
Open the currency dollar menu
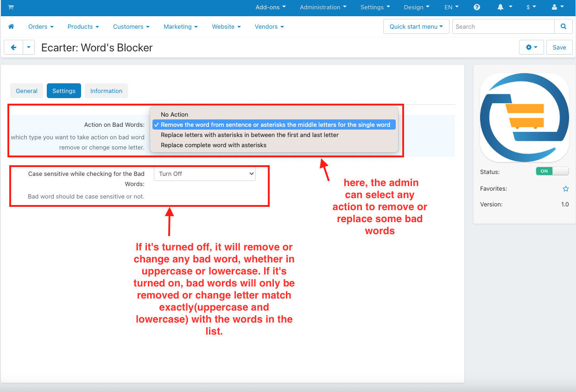pyautogui.click(x=531, y=7)
